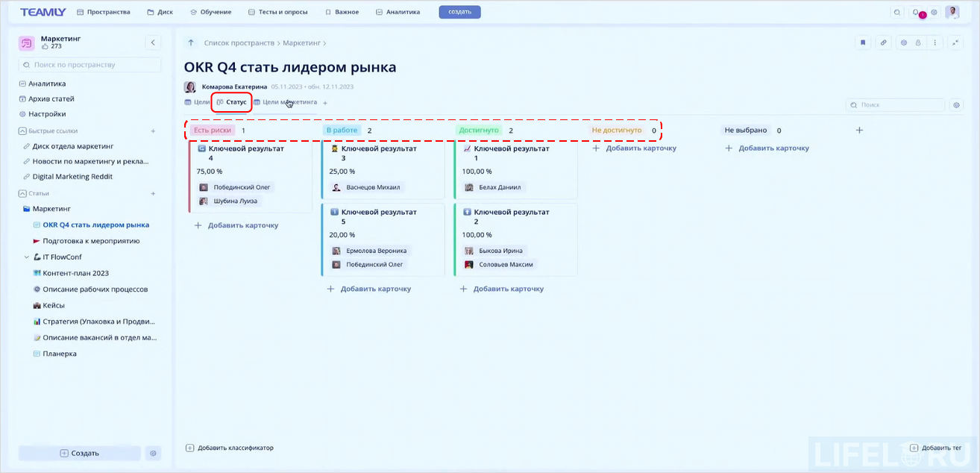Copy the article link via link icon
Viewport: 980px width, 473px height.
point(883,43)
